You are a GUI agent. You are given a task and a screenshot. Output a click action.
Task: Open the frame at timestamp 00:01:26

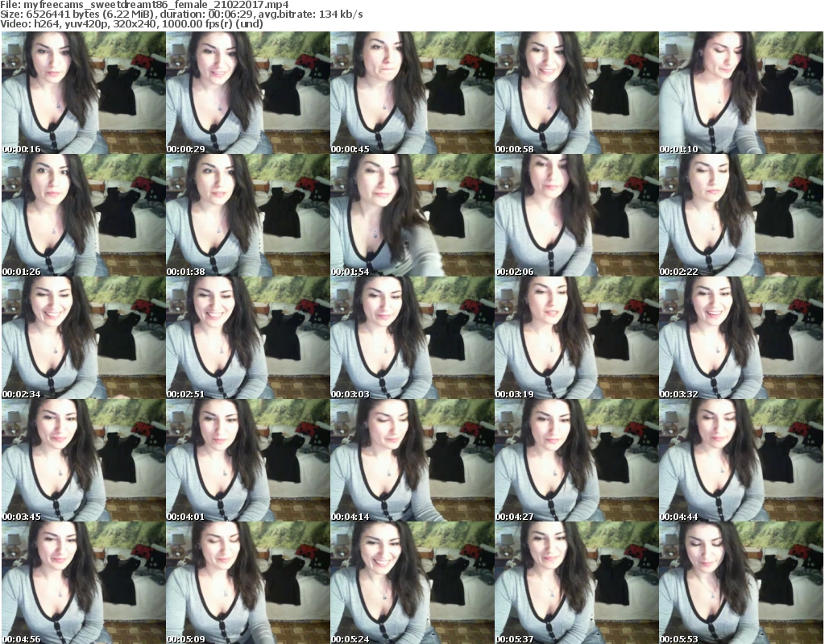coord(83,215)
